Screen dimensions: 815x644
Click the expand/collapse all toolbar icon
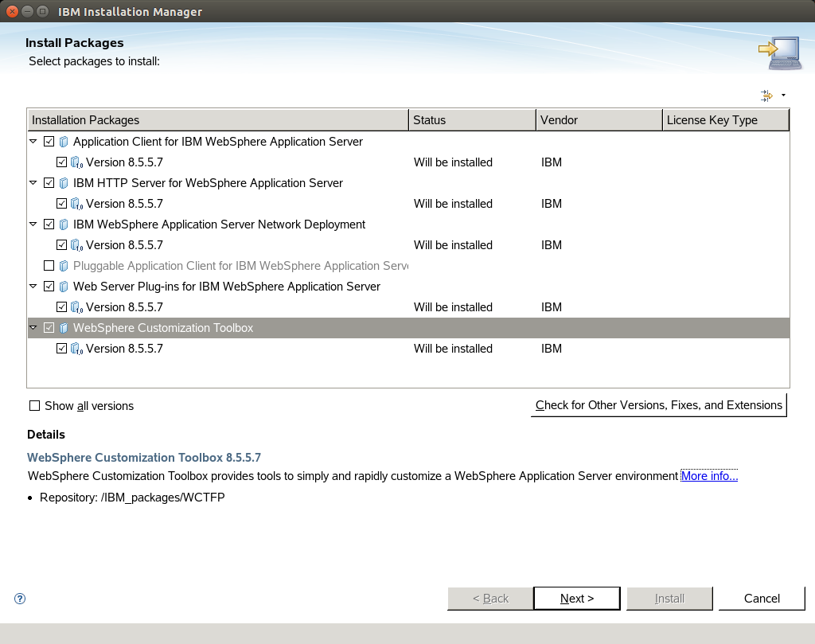[x=766, y=96]
